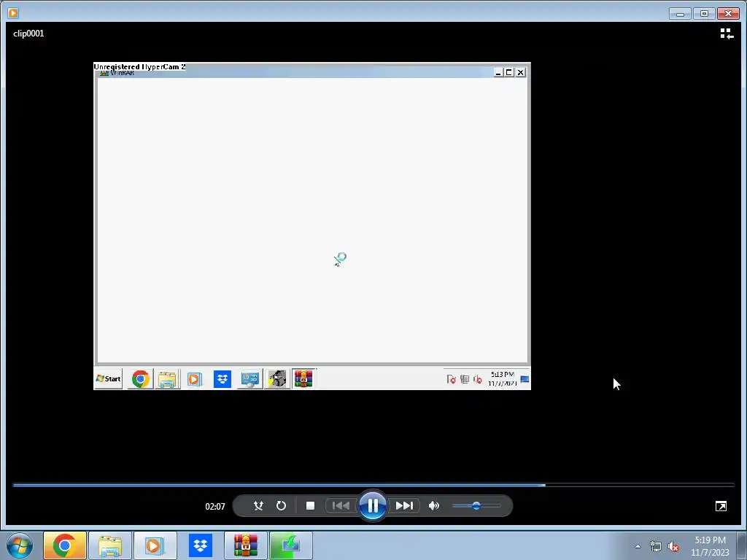Screen dimensions: 747x560
Task: Click the clip0001 title text
Action: click(28, 34)
